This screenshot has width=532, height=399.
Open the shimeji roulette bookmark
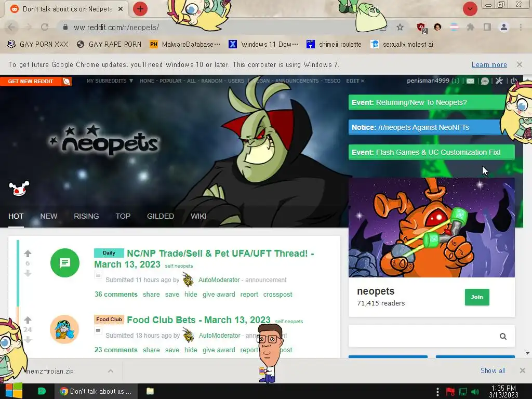tap(334, 45)
